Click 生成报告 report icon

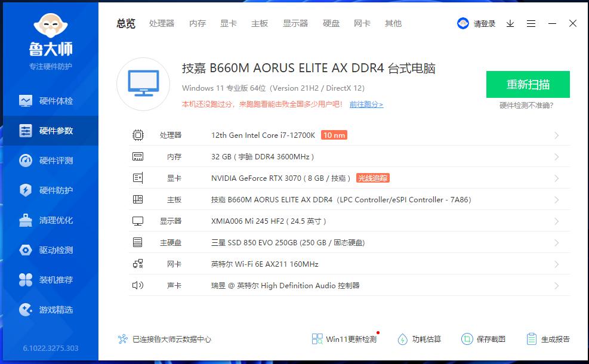[532, 339]
